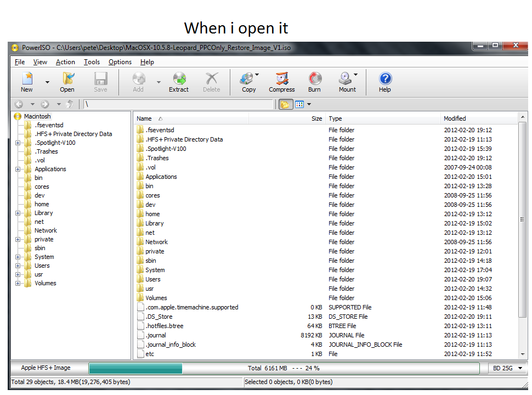Open the File menu

click(x=20, y=62)
